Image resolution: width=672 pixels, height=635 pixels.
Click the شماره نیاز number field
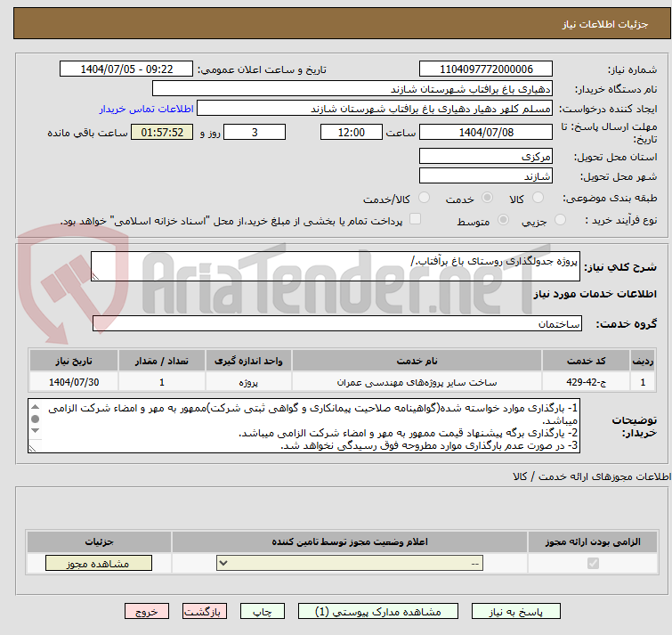pyautogui.click(x=485, y=69)
